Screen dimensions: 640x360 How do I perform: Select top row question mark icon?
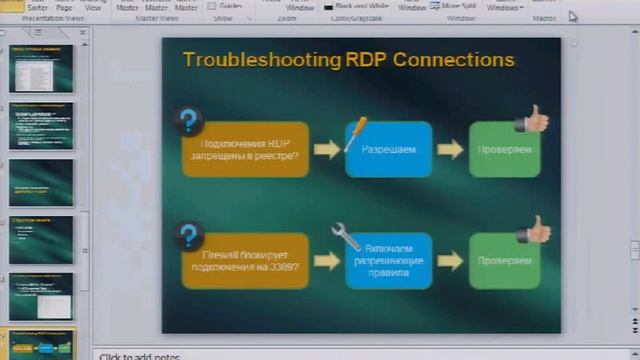coord(188,121)
